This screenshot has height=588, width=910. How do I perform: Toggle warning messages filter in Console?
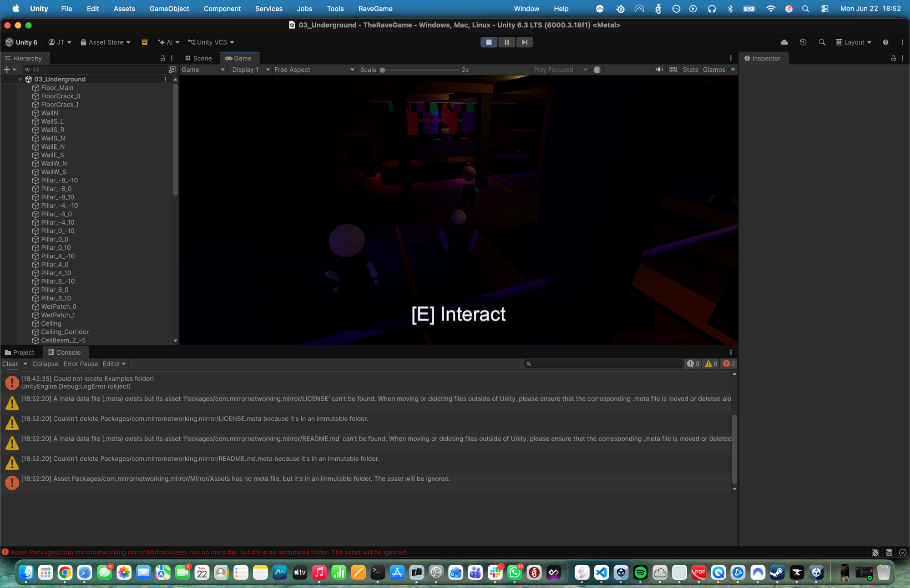coord(711,364)
